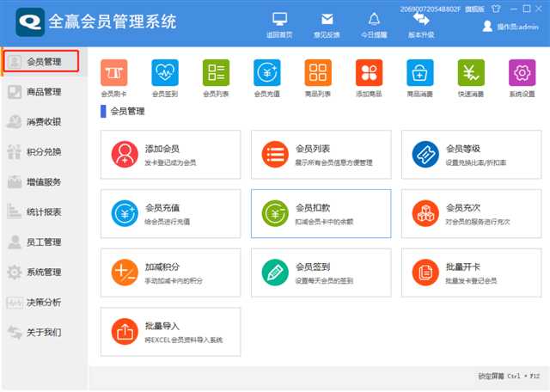Screen dimensions: 550x392
Task: Open 会员刷卡 shortcut icon
Action: pyautogui.click(x=114, y=73)
